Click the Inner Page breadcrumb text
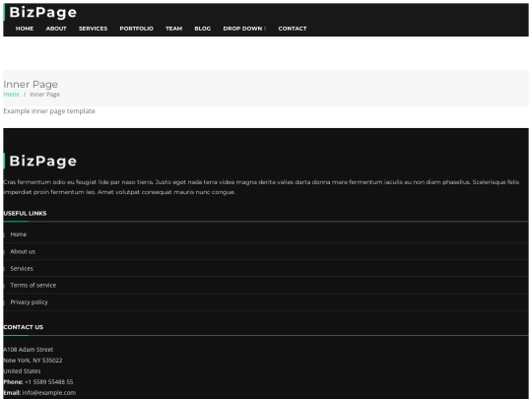 pyautogui.click(x=44, y=95)
